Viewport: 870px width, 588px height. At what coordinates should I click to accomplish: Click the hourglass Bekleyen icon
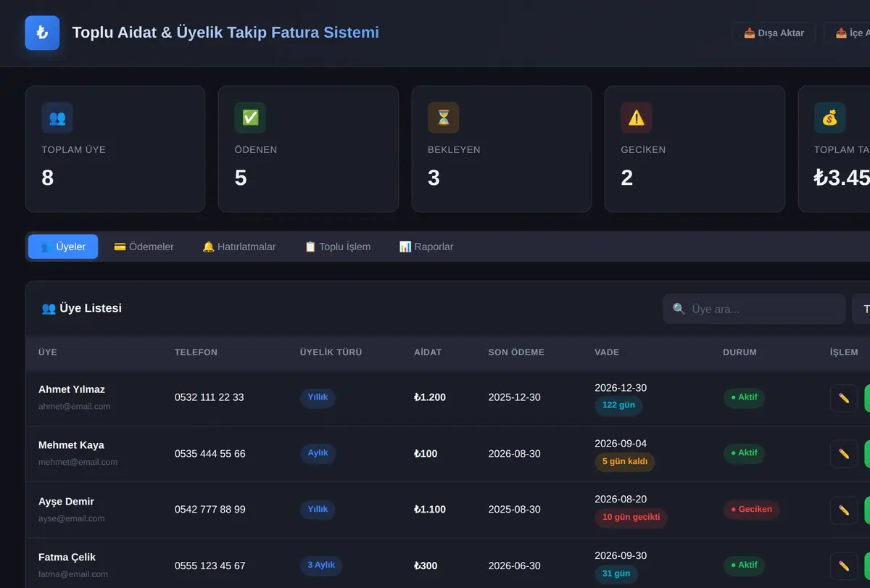point(444,117)
